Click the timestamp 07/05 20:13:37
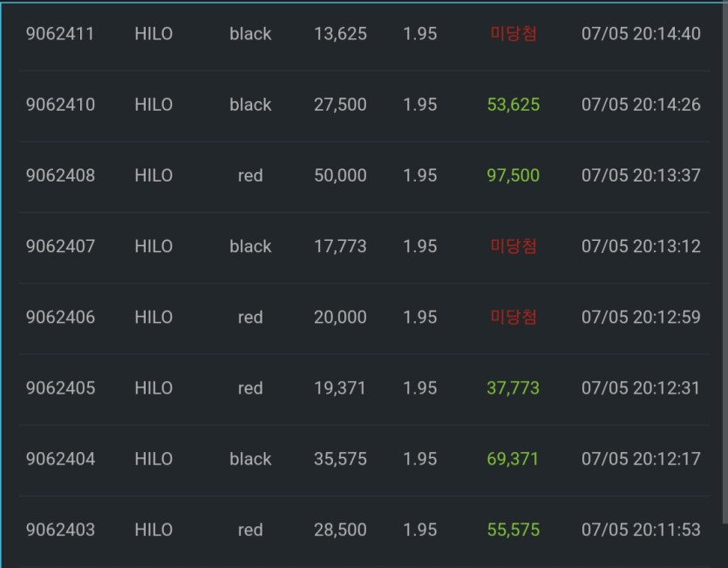 pos(641,175)
